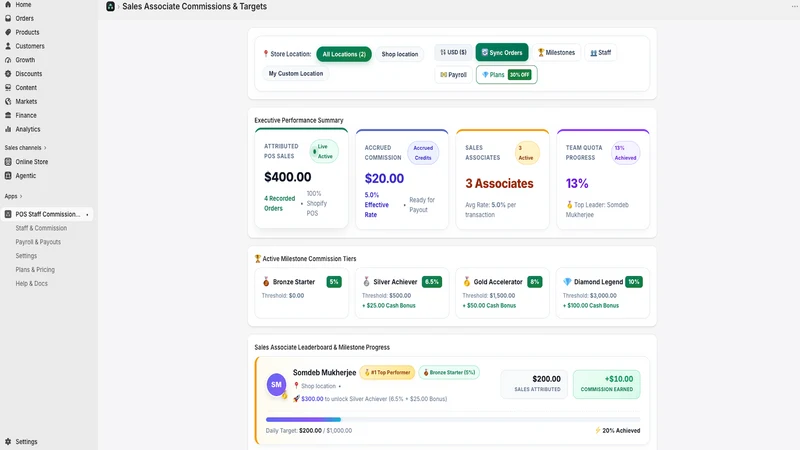Viewport: 800px width, 450px height.
Task: Click the Gold Accelerator medal icon
Action: coord(466,282)
